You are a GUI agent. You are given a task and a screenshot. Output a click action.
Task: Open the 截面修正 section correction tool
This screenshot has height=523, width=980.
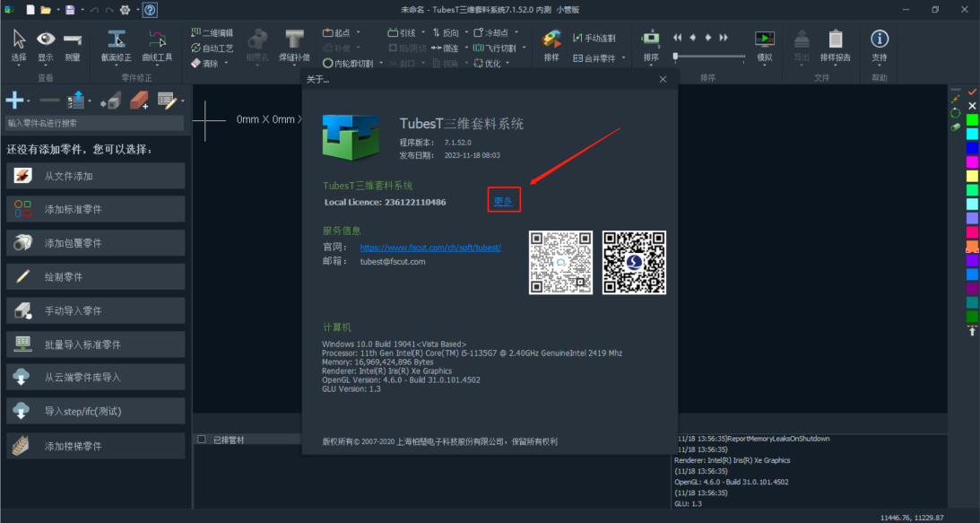pyautogui.click(x=117, y=45)
